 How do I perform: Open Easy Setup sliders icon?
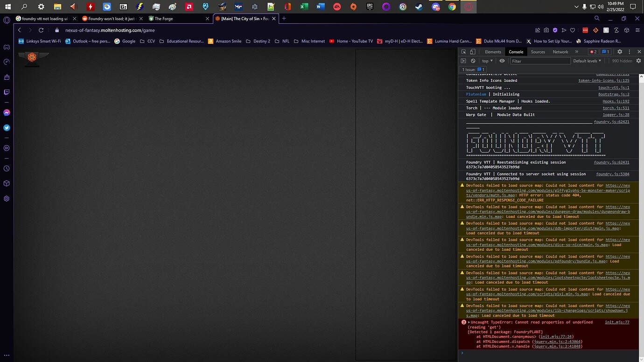point(637,30)
